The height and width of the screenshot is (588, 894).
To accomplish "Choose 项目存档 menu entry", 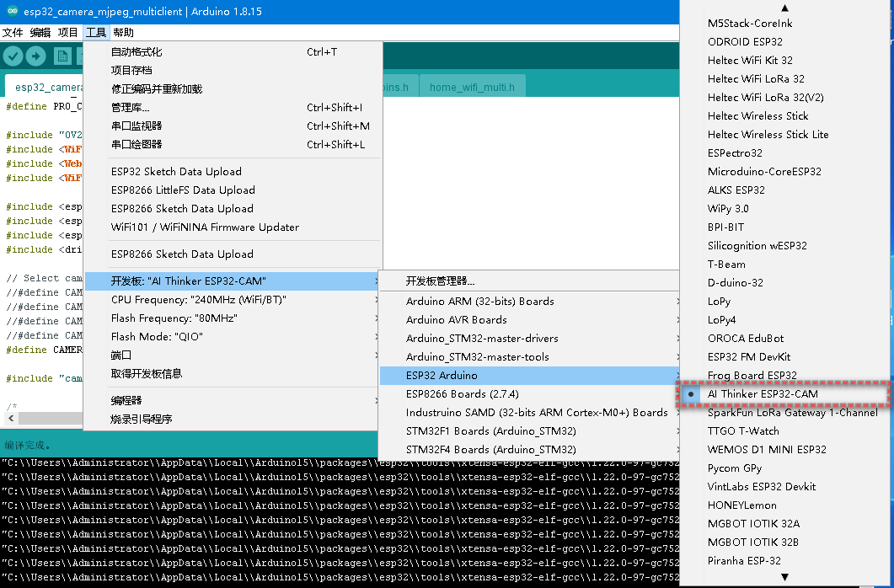I will tap(232, 70).
